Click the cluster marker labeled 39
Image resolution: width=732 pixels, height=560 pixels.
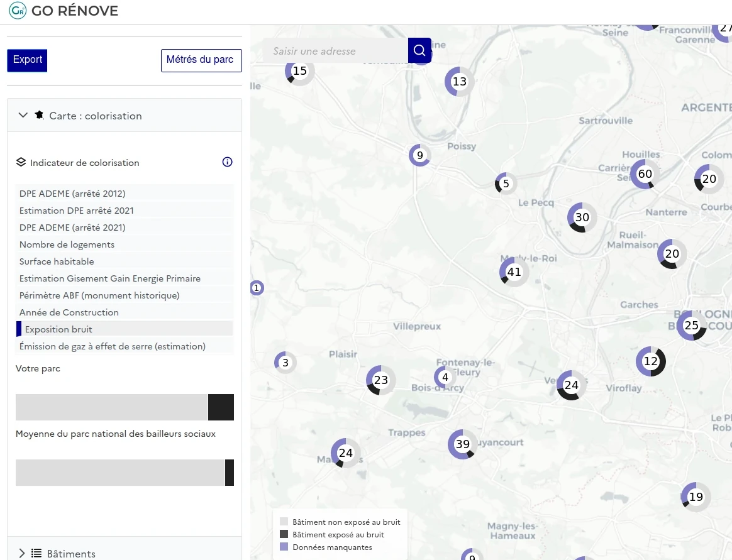(x=462, y=444)
